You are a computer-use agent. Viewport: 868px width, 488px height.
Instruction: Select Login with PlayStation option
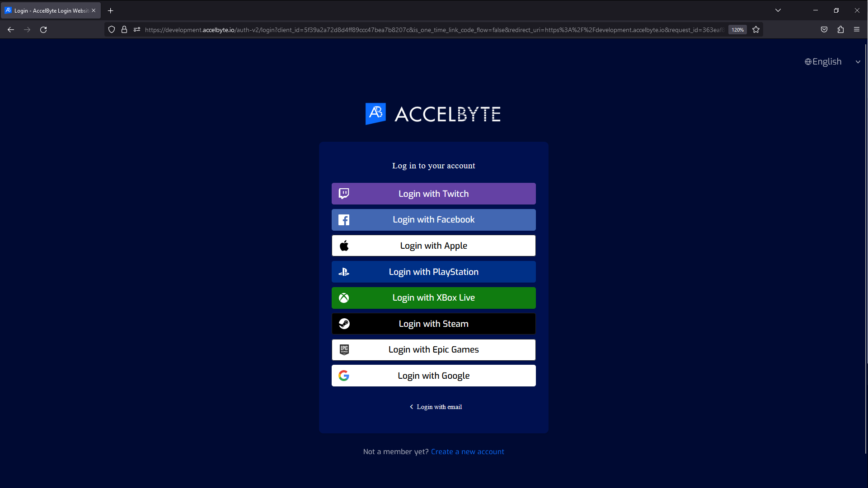434,271
